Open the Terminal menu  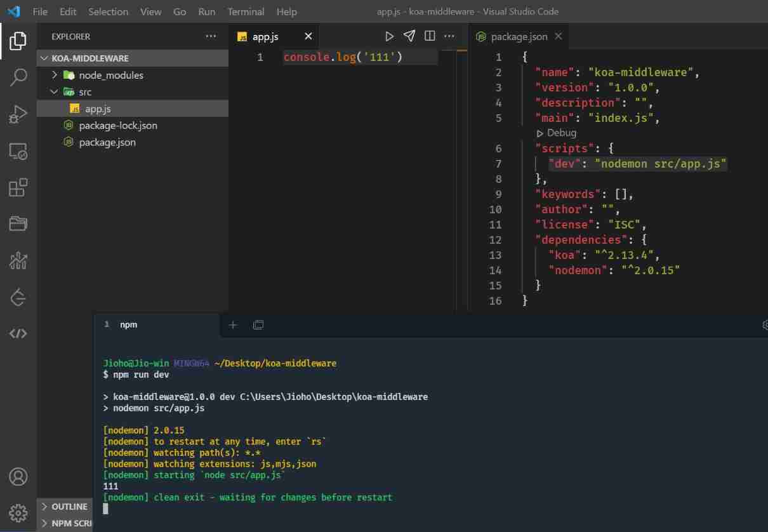246,11
